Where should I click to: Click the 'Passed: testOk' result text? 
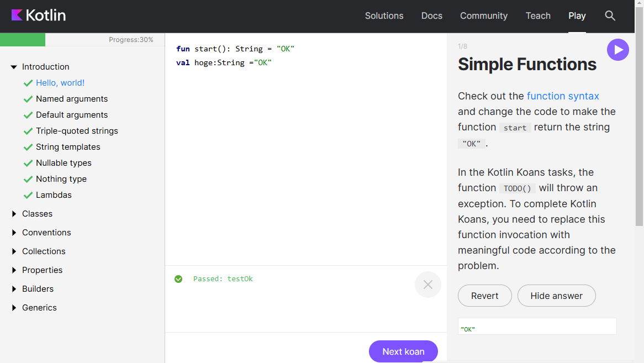(x=223, y=279)
